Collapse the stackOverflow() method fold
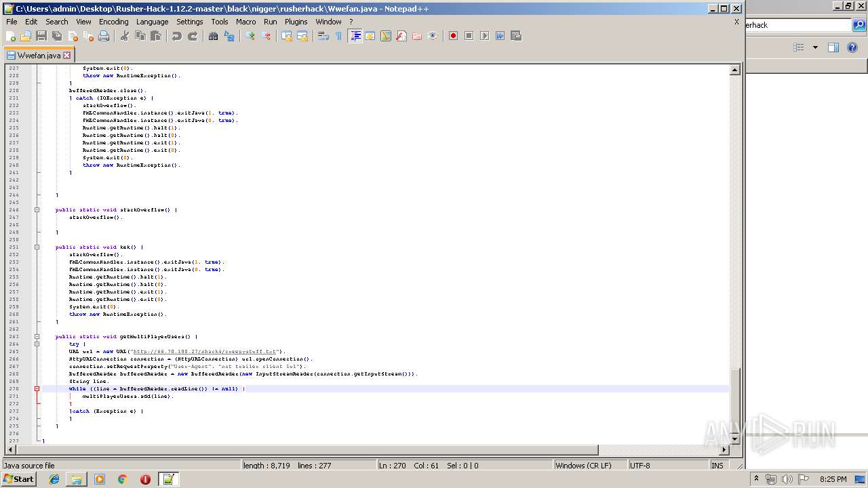Image resolution: width=868 pixels, height=488 pixels. (37, 210)
